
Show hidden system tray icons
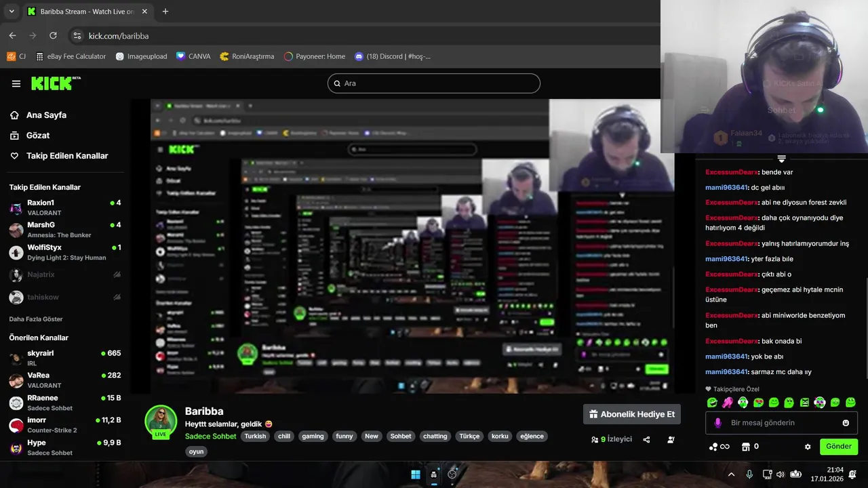point(731,474)
